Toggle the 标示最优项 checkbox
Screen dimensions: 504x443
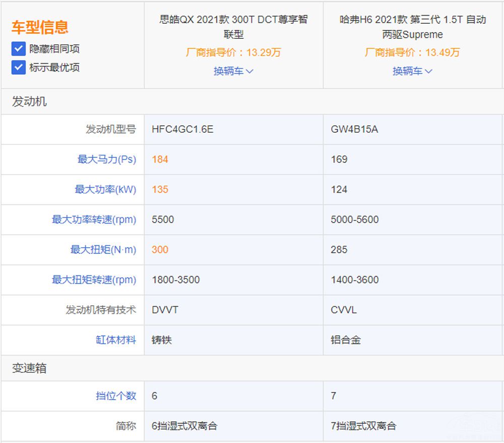tap(19, 67)
